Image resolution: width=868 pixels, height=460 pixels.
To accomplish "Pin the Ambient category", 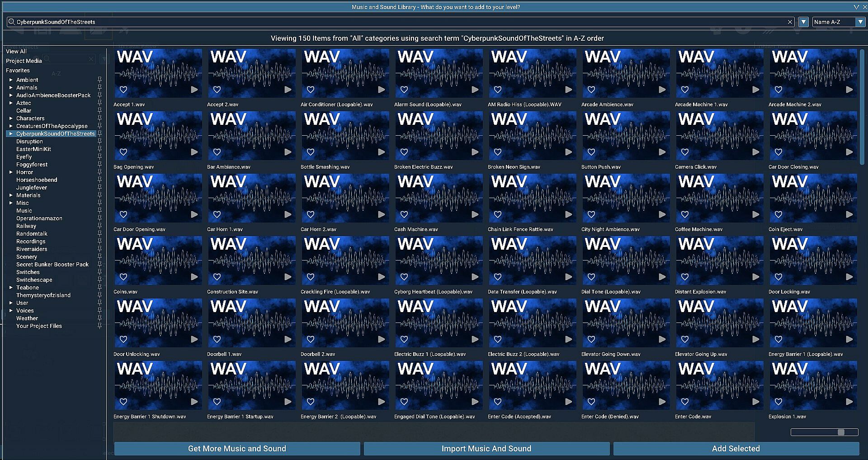I will point(99,80).
